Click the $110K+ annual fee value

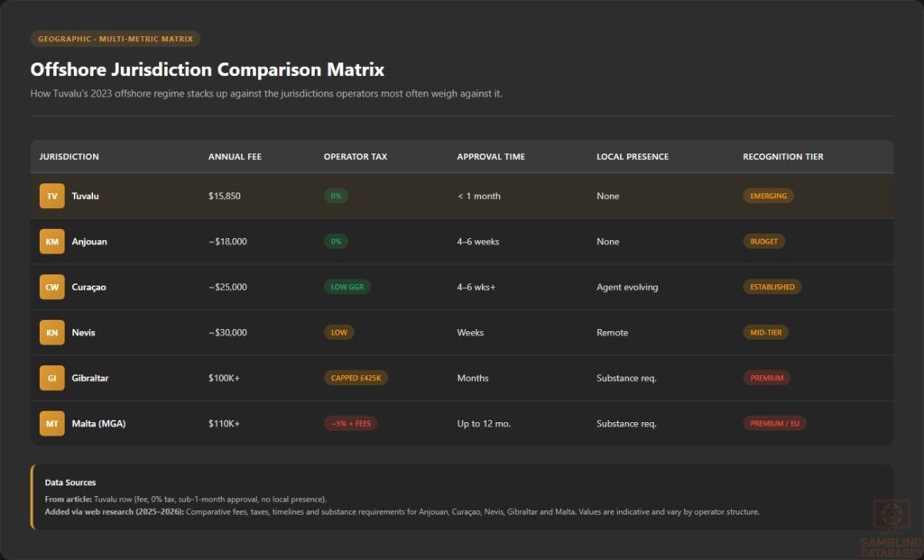point(224,424)
